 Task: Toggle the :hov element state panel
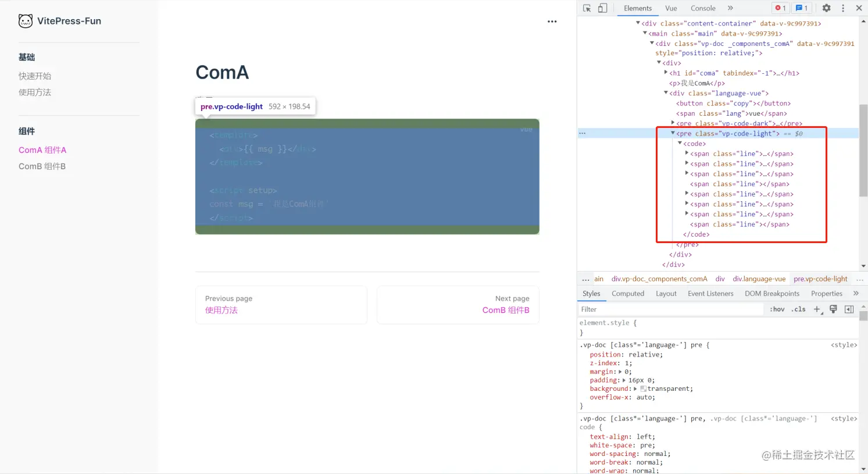pyautogui.click(x=777, y=309)
